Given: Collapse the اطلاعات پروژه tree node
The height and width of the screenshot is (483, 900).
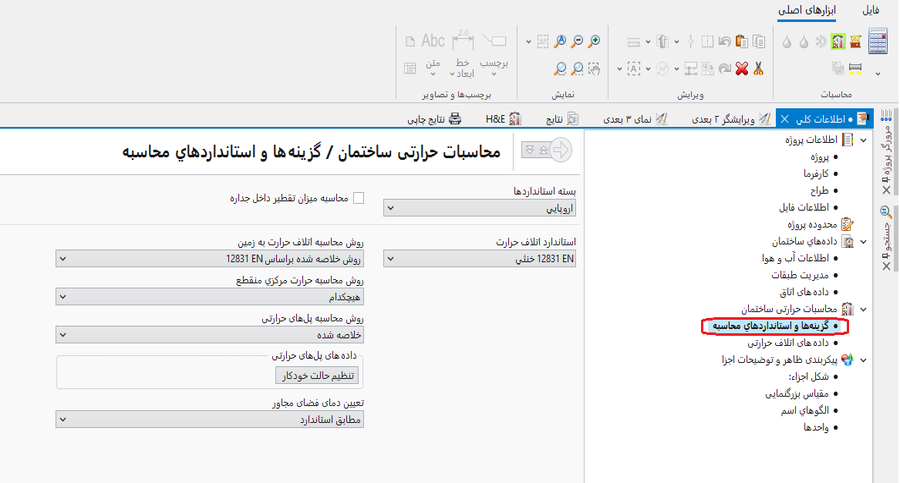Looking at the screenshot, I should tap(862, 140).
